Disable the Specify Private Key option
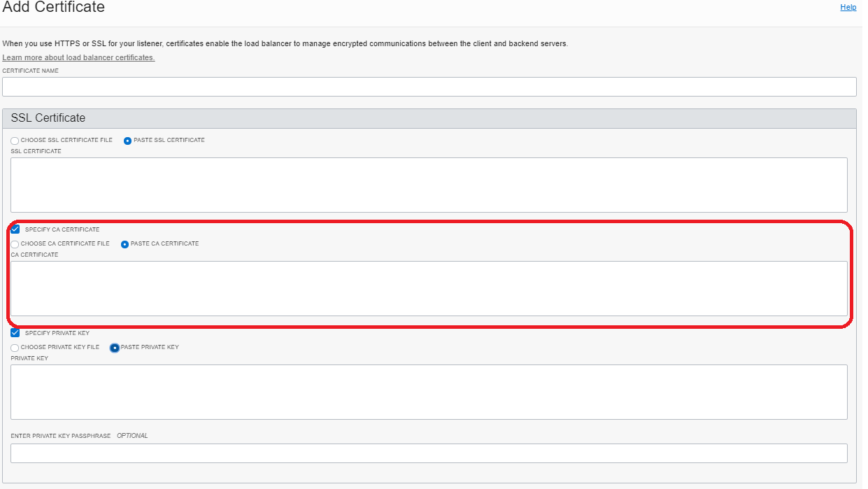The height and width of the screenshot is (489, 868). [x=15, y=332]
